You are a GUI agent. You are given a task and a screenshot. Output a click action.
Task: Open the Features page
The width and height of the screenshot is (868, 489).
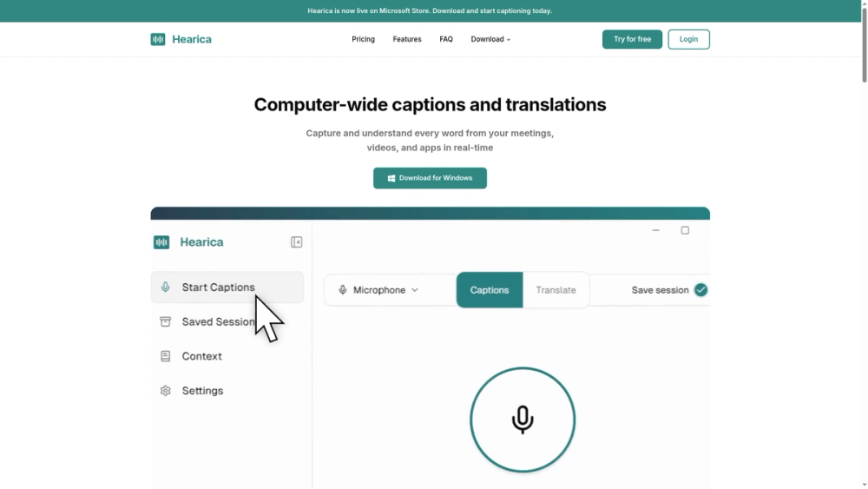click(x=407, y=39)
